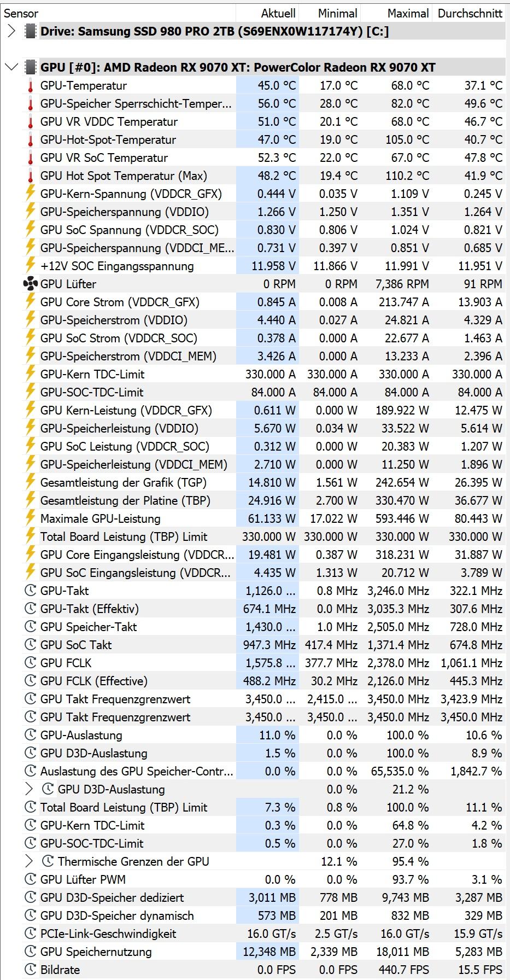Screen dimensions: 510x980
Task: Click the fan icon of GPU Lüfter
Action: (31, 284)
